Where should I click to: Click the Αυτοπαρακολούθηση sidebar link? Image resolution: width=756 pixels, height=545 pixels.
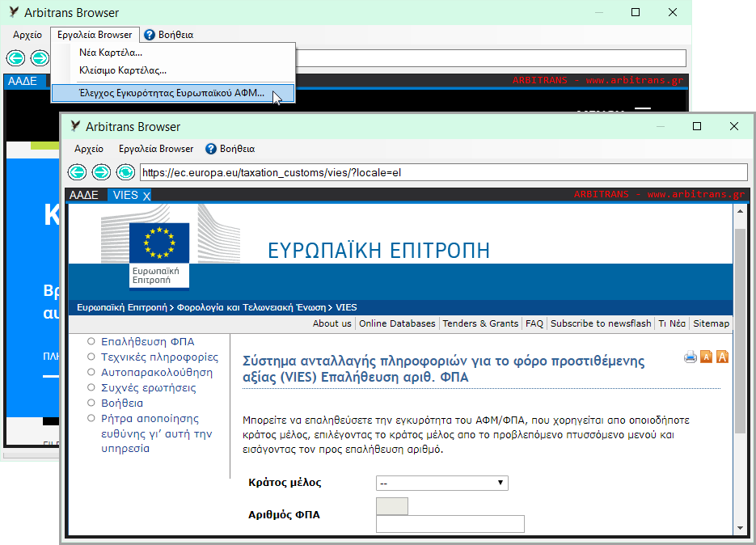(157, 372)
